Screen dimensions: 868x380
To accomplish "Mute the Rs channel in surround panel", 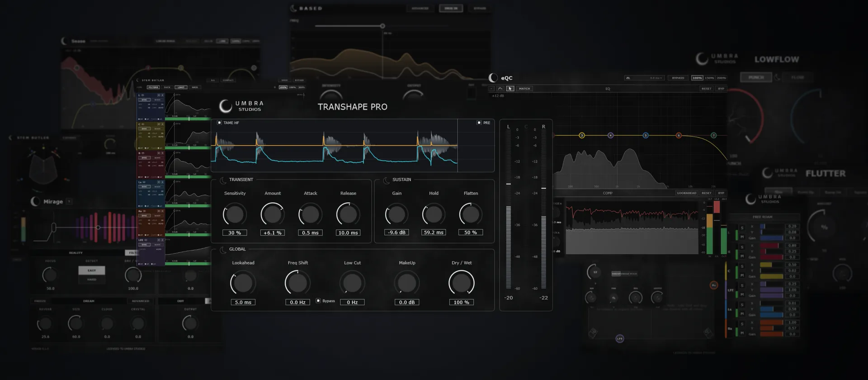I will point(742,332).
